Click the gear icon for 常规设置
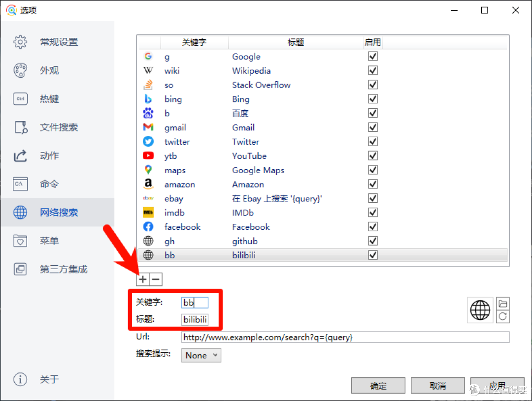 click(x=20, y=42)
